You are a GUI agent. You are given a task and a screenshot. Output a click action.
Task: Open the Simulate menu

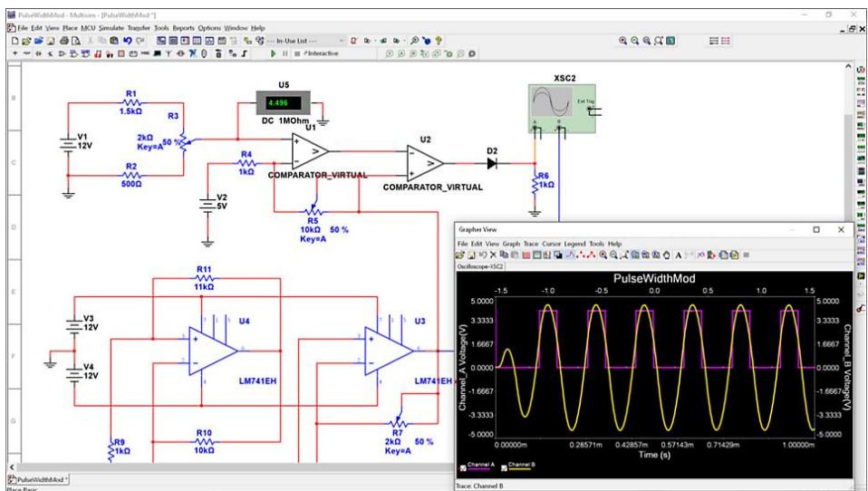pyautogui.click(x=111, y=29)
